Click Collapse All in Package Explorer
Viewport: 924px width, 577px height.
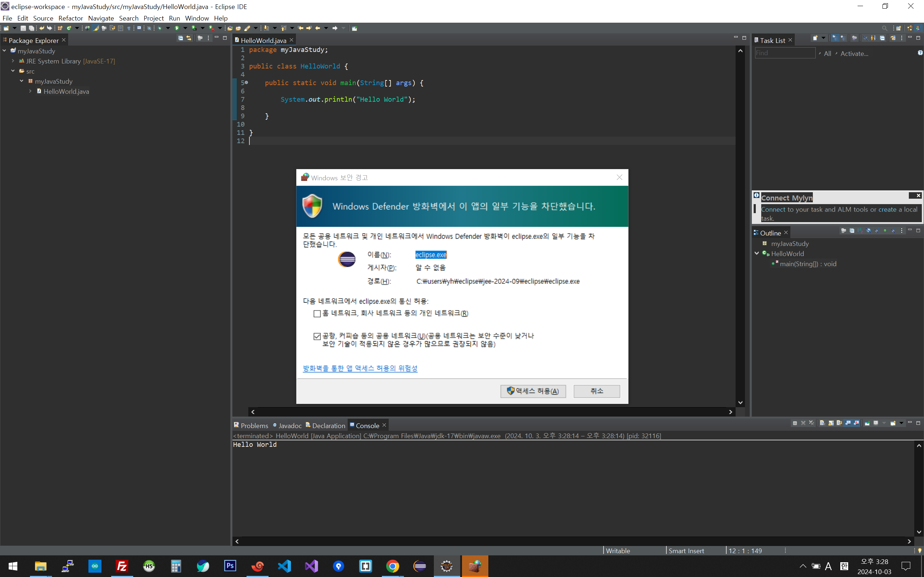point(180,38)
